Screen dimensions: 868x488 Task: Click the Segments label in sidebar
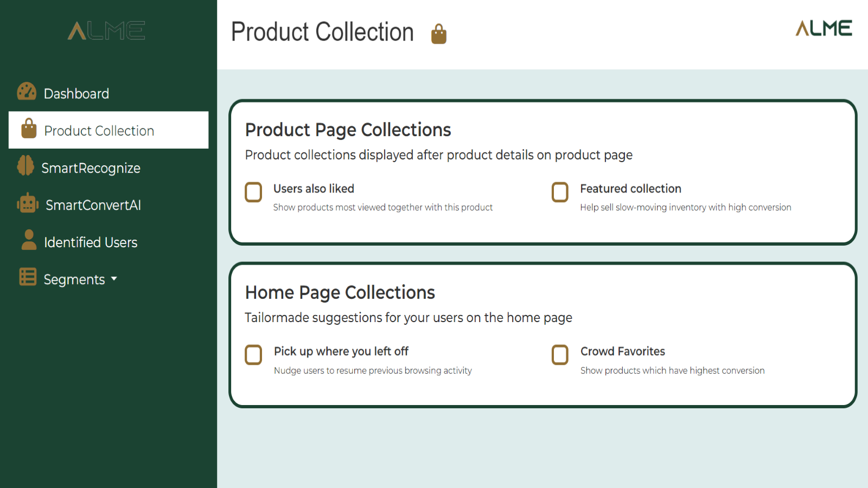[x=74, y=280]
